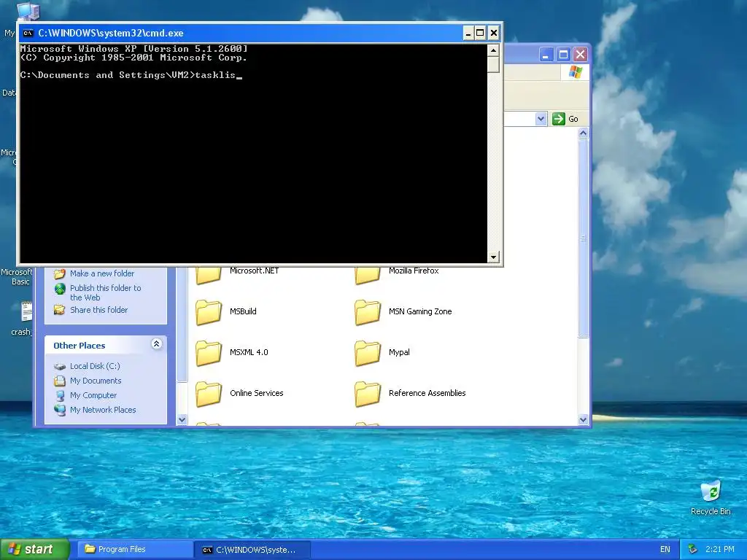Open the Reference Assemblies folder
The width and height of the screenshot is (747, 560).
(x=368, y=394)
